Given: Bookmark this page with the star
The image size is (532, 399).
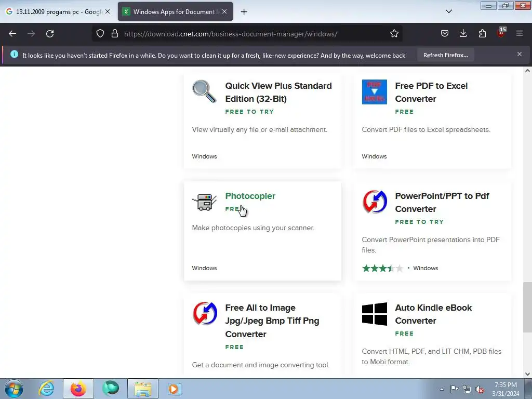Looking at the screenshot, I should click(x=394, y=34).
